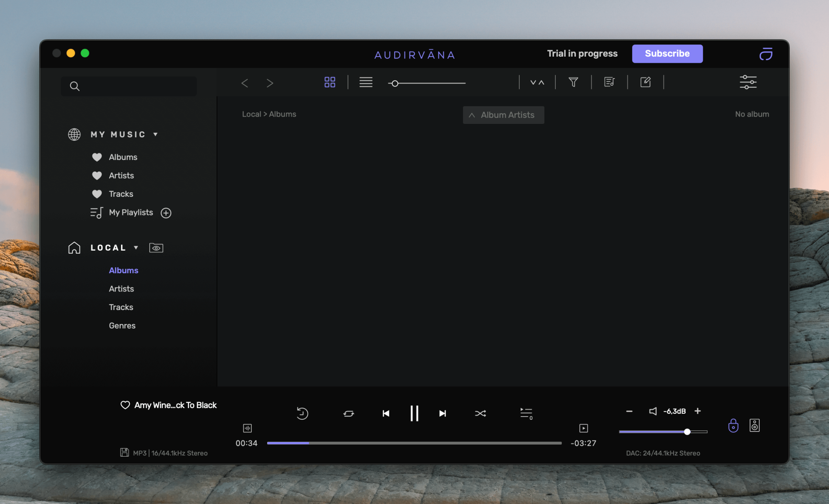The height and width of the screenshot is (504, 829).
Task: Toggle the list view layout button
Action: click(366, 82)
